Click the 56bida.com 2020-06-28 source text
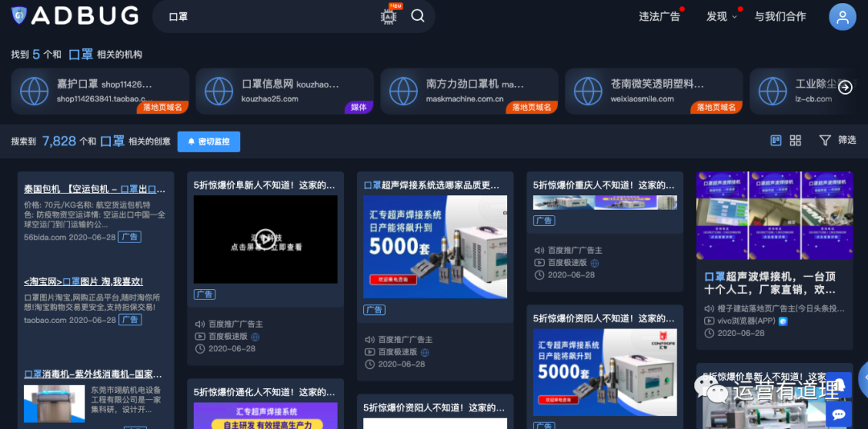Screen dimensions: 868x429 [x=70, y=237]
